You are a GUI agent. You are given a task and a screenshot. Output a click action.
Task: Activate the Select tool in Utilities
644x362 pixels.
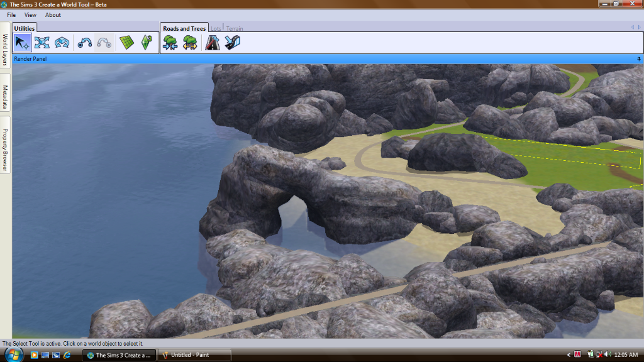pos(22,43)
